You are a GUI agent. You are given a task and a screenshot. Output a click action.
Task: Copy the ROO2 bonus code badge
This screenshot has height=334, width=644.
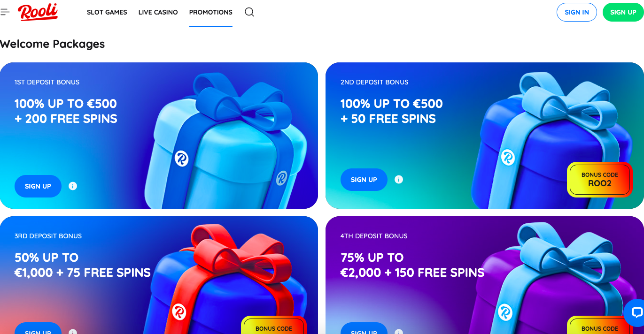click(600, 179)
